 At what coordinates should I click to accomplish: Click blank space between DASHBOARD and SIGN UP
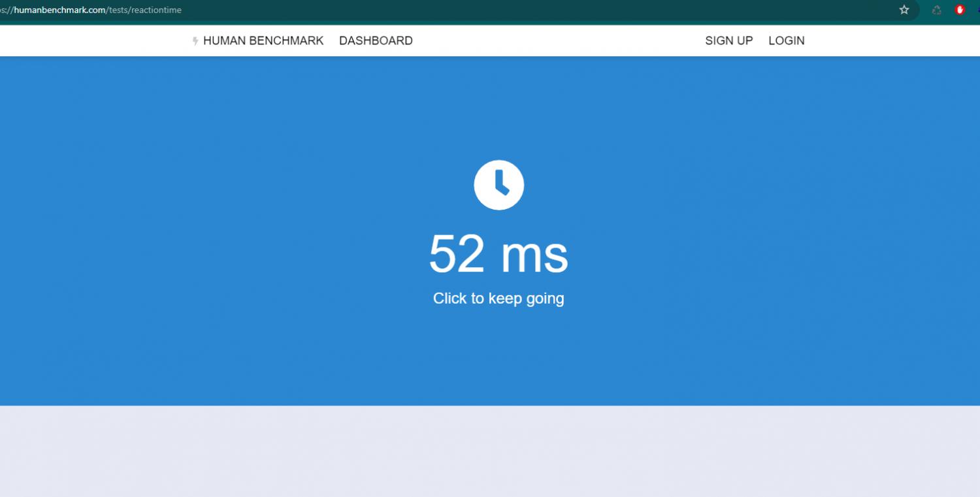[x=555, y=40]
